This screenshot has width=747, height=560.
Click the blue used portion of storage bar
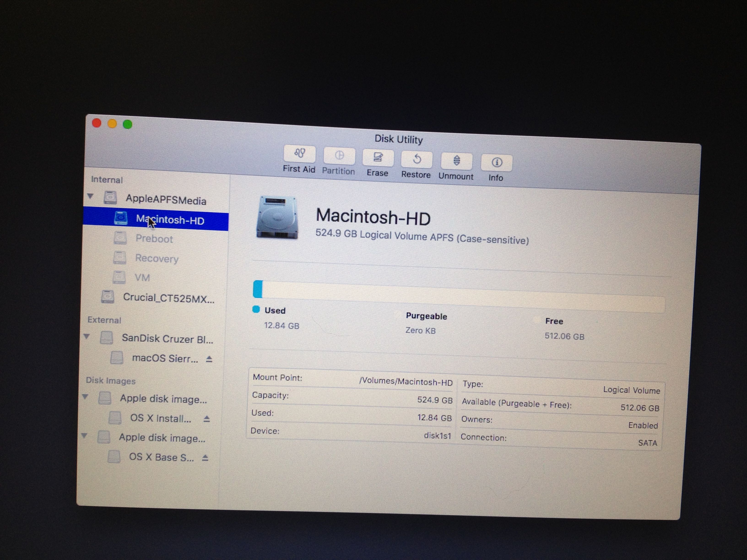point(258,289)
